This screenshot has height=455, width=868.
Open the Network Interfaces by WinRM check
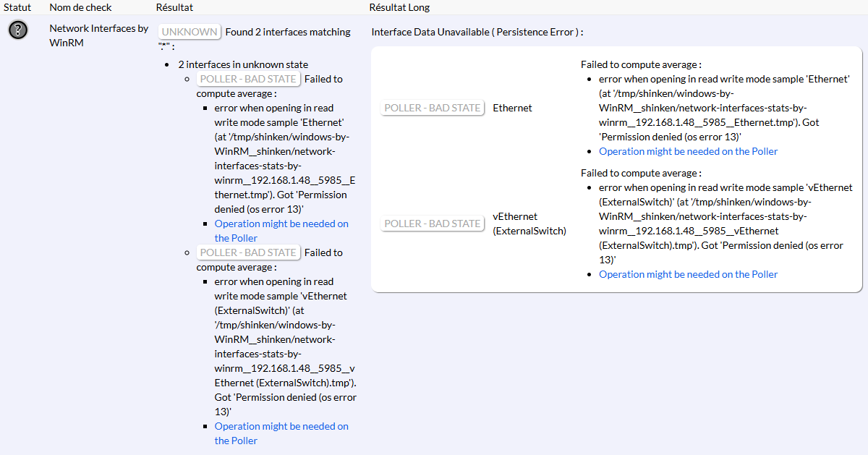click(x=98, y=35)
